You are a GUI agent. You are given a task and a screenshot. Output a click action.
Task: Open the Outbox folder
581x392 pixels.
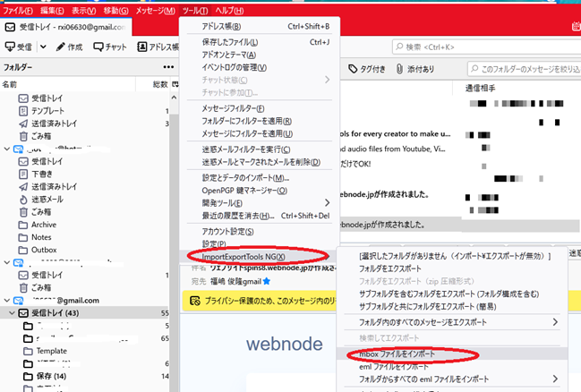point(44,250)
